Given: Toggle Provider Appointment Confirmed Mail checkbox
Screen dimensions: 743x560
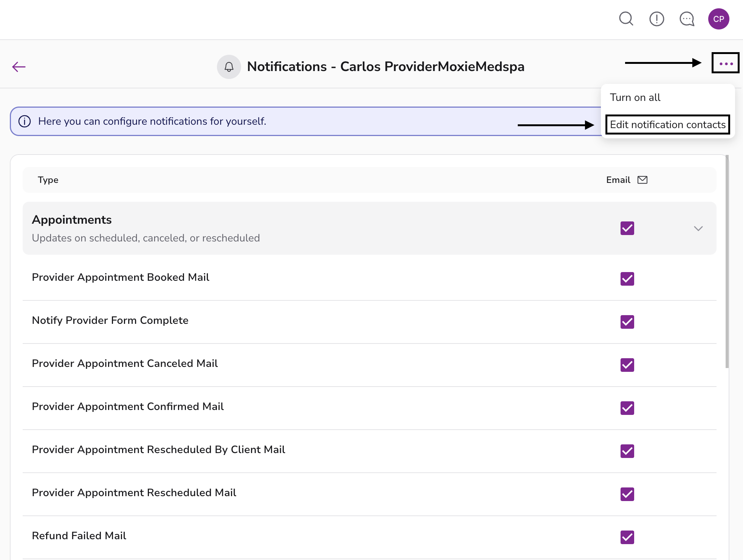Looking at the screenshot, I should pos(627,408).
